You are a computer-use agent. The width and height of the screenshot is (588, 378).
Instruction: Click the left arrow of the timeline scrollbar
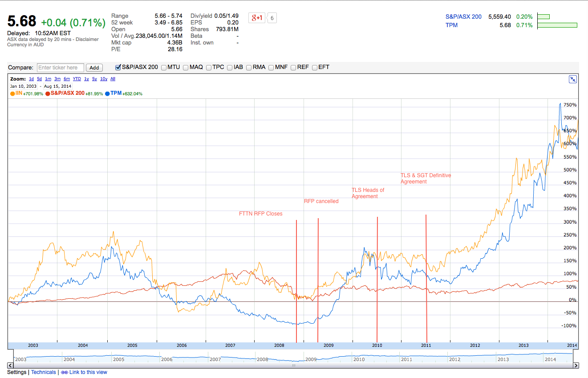[11, 366]
